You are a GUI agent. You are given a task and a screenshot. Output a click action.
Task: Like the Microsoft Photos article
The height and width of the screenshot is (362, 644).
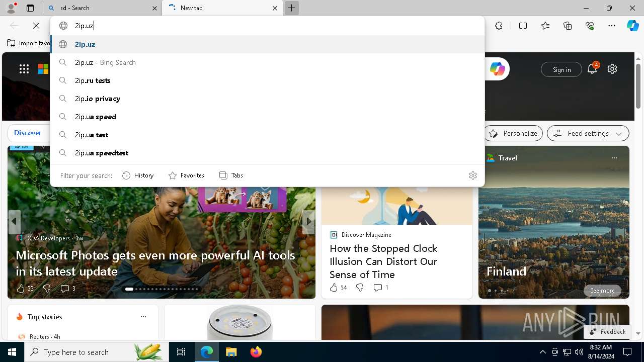[25, 289]
